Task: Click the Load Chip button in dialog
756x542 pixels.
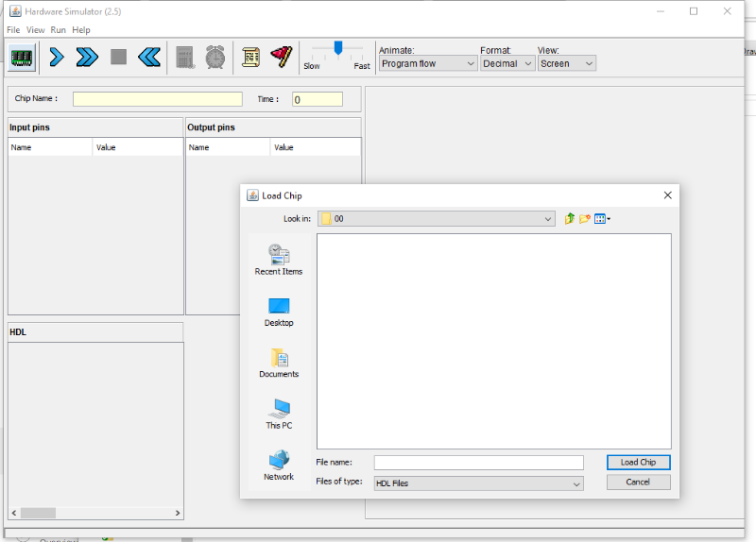Action: pyautogui.click(x=638, y=463)
